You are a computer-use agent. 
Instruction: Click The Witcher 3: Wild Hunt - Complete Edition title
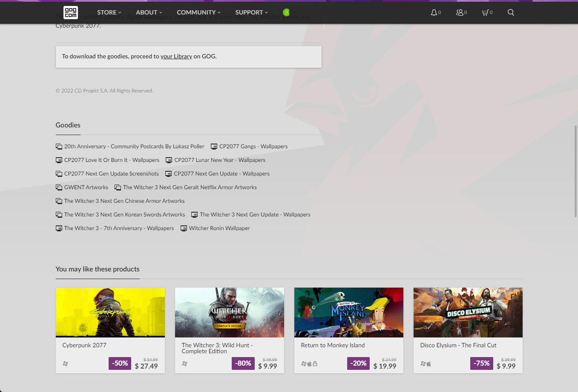[x=217, y=349]
